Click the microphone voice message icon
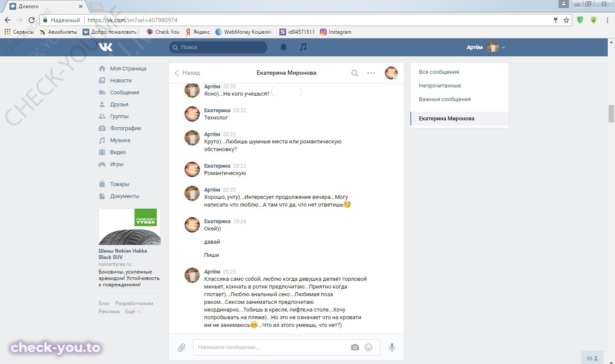The image size is (615, 364). [392, 347]
